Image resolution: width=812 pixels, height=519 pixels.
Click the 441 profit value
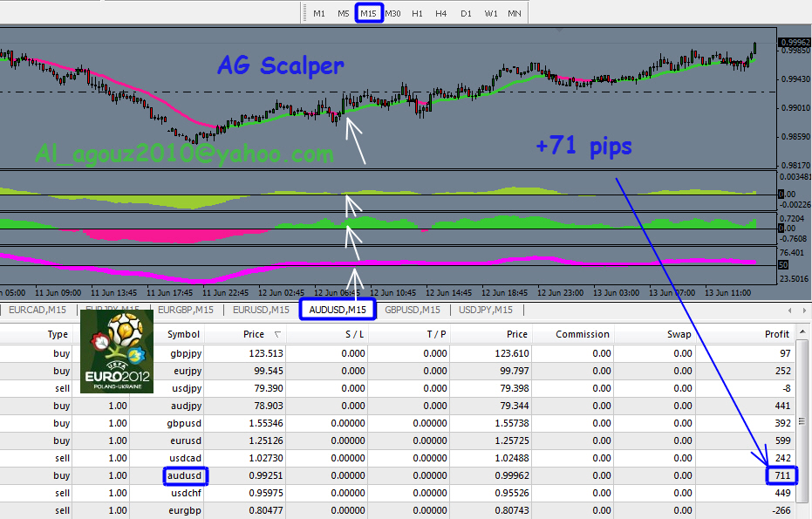pyautogui.click(x=782, y=406)
